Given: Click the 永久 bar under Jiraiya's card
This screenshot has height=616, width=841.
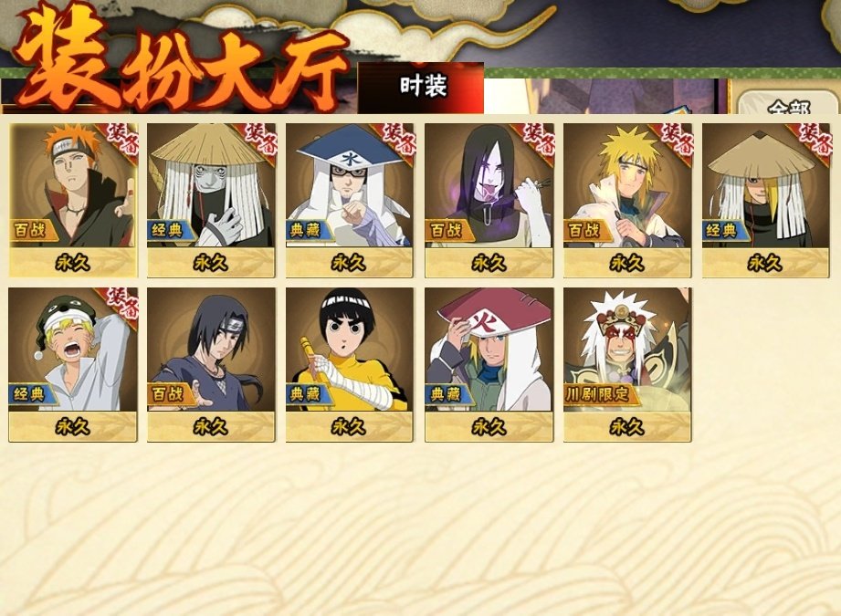Looking at the screenshot, I should (627, 427).
